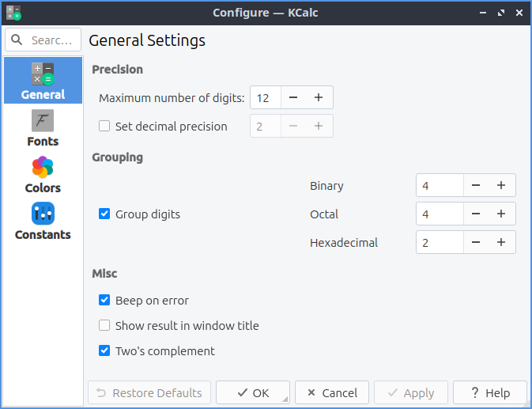Open Help for this dialog

(489, 392)
